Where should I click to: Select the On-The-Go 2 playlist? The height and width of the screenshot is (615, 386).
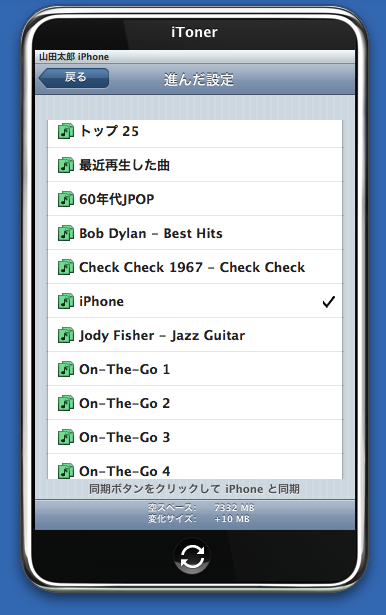(x=195, y=403)
